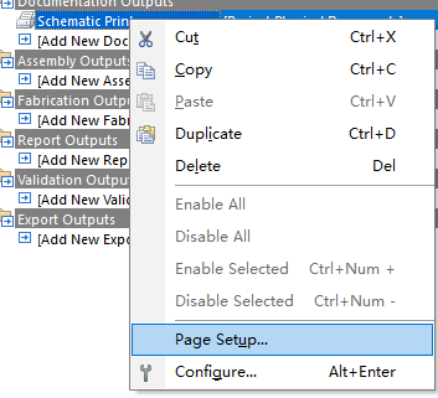Click the arrow icon beside Add New Fabrication
The width and height of the screenshot is (438, 398).
(x=25, y=119)
